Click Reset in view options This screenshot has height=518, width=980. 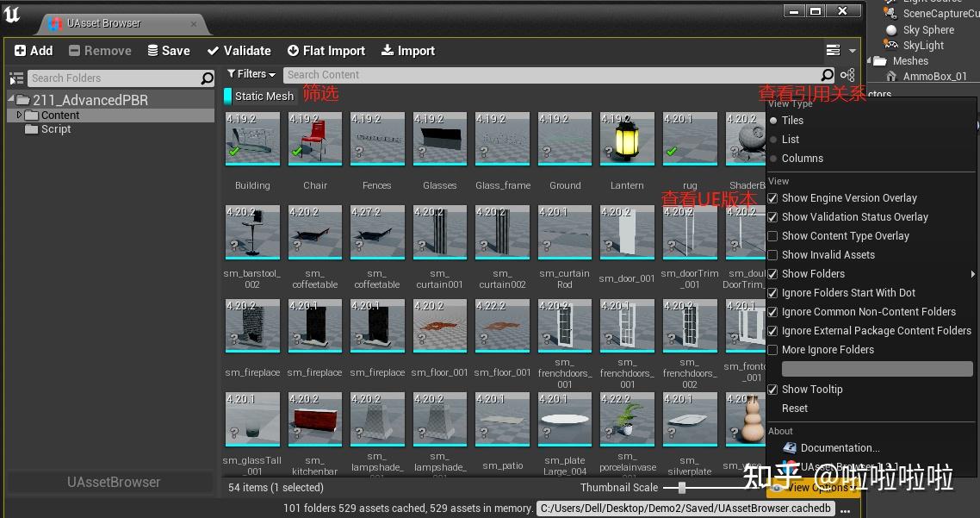795,408
